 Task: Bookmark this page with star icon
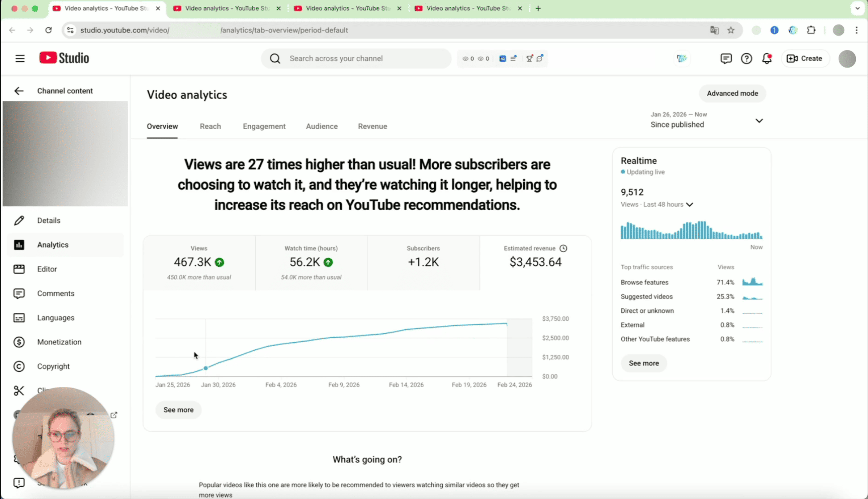coord(731,30)
